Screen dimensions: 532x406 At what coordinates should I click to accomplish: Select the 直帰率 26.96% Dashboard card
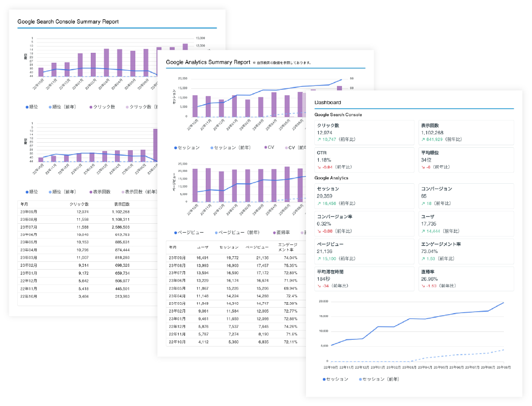tap(466, 279)
